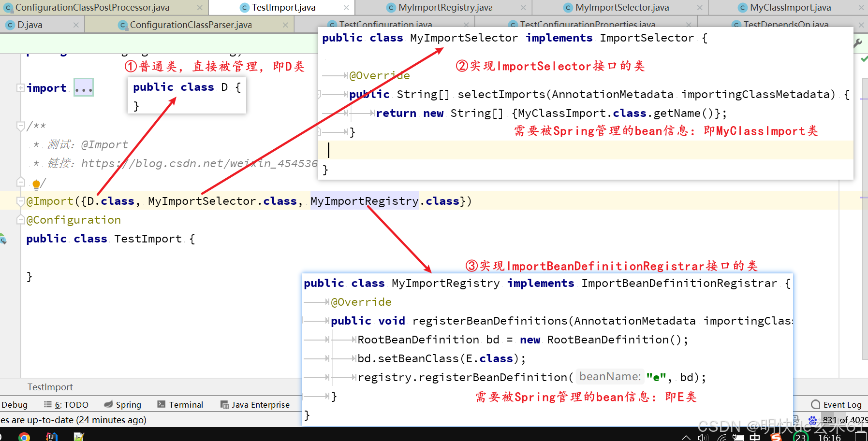Open the 6: TODO tool window
The height and width of the screenshot is (441, 868).
click(66, 405)
